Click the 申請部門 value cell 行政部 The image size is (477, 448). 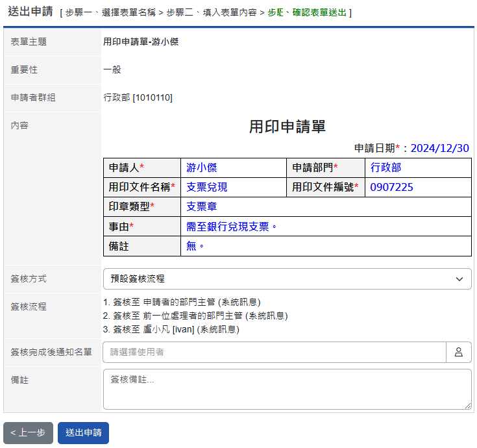(x=418, y=168)
